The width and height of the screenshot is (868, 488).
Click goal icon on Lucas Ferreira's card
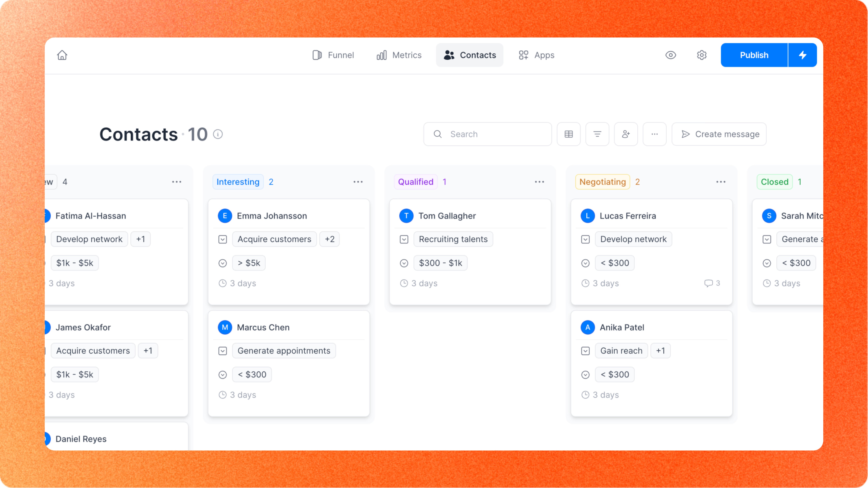click(x=586, y=239)
